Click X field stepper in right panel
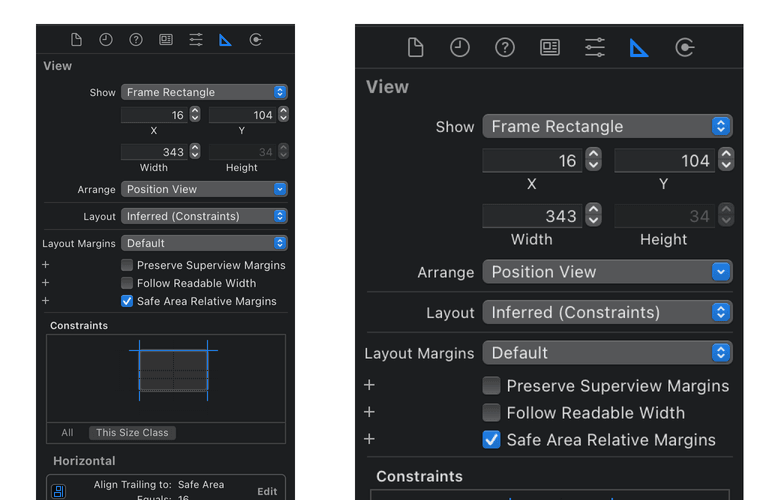Image resolution: width=780 pixels, height=500 pixels. 593,160
